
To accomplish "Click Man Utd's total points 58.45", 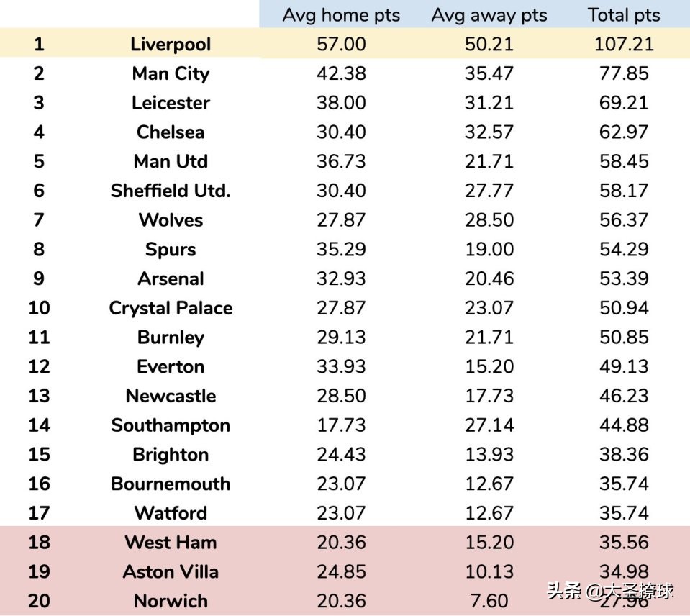I will pyautogui.click(x=624, y=161).
